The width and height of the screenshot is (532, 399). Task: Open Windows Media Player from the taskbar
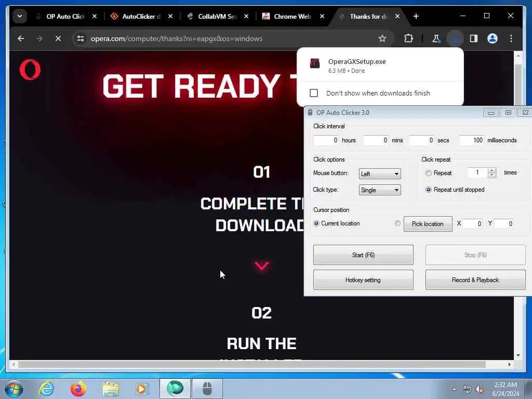coord(142,389)
